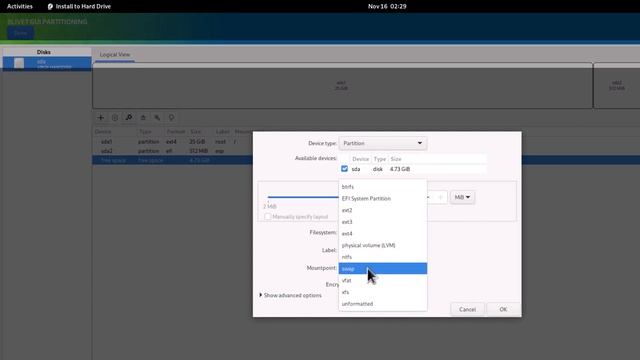Choose physical volume (LVM) option
Viewport: 640px width, 360px height.
[383, 245]
